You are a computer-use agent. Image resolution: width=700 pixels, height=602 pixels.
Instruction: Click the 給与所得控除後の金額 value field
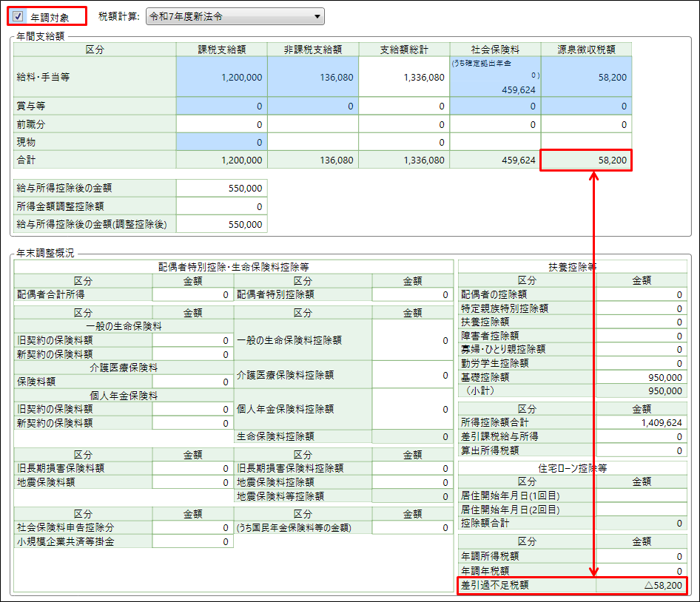221,189
